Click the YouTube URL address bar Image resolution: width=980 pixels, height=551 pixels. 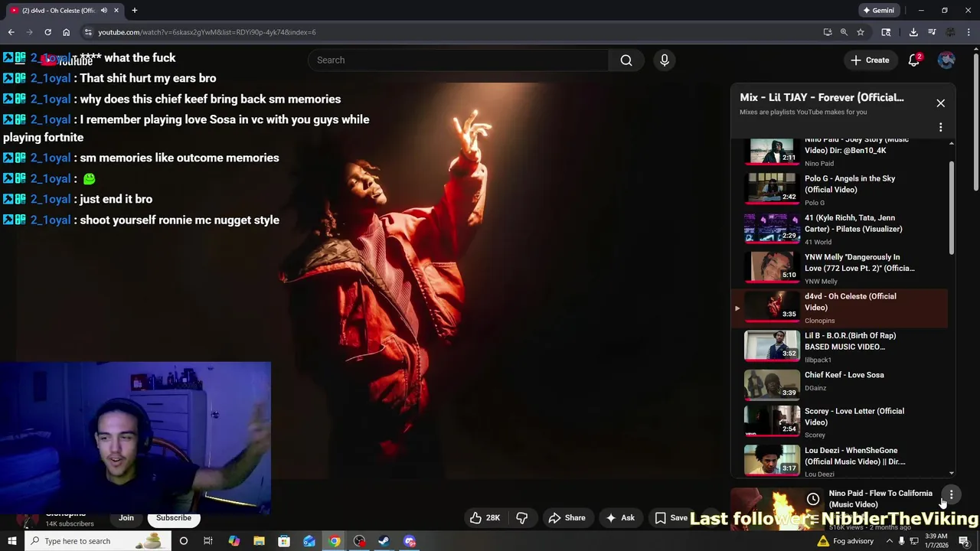pos(452,32)
